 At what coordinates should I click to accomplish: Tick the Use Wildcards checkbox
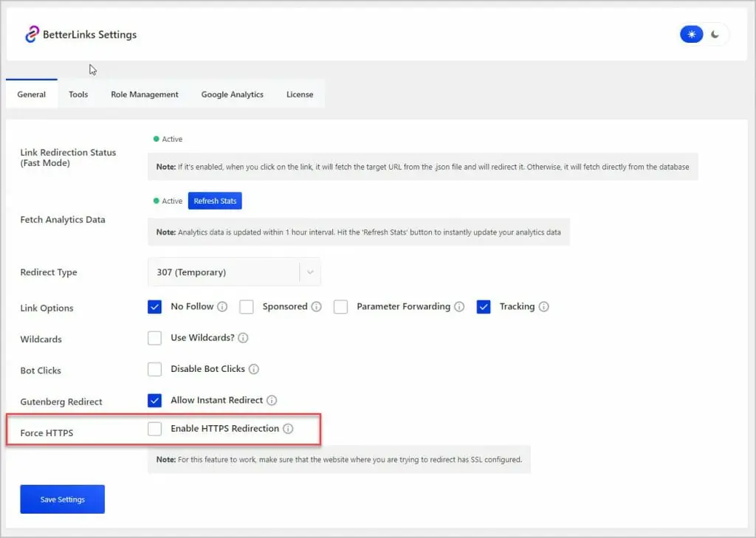(155, 338)
